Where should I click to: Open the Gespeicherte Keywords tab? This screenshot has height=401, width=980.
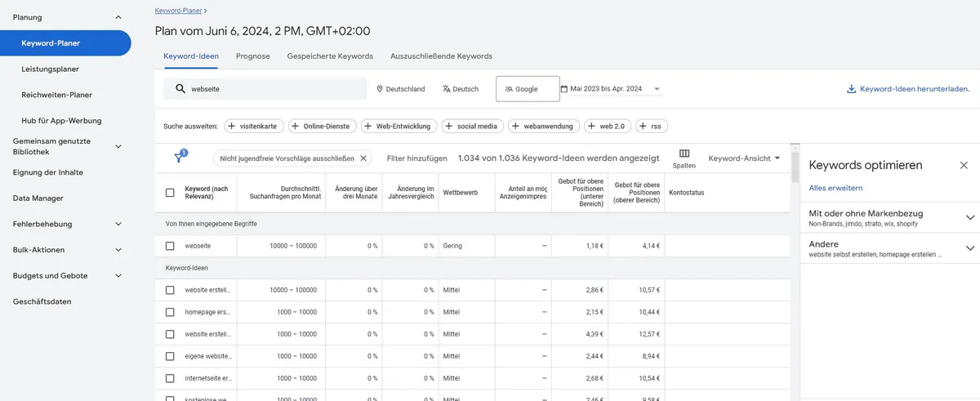click(x=330, y=56)
